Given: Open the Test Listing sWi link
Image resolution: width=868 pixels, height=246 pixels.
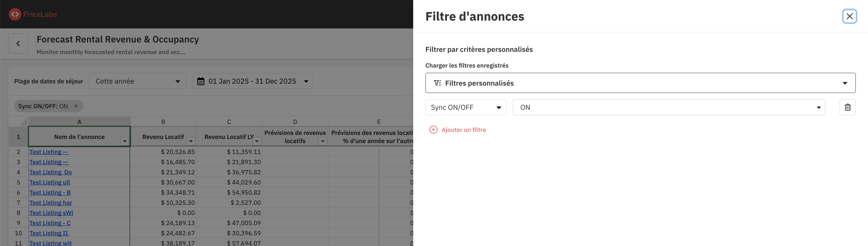Looking at the screenshot, I should point(51,213).
